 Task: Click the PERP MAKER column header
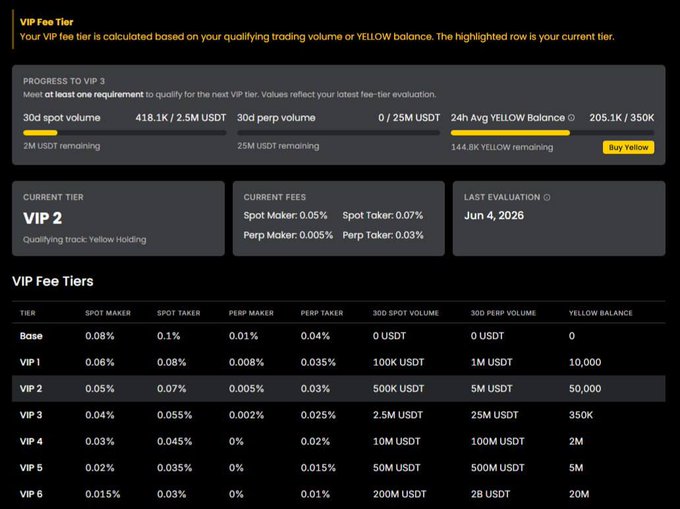[252, 313]
